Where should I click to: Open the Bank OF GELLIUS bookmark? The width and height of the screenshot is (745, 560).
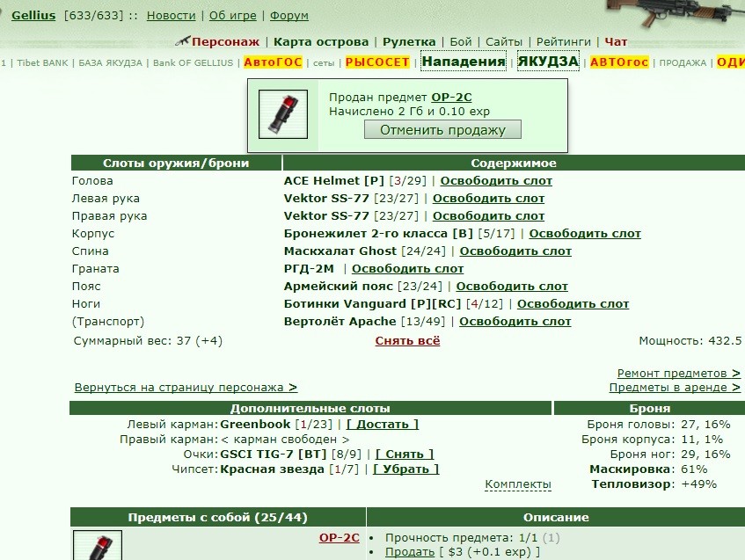(x=193, y=62)
